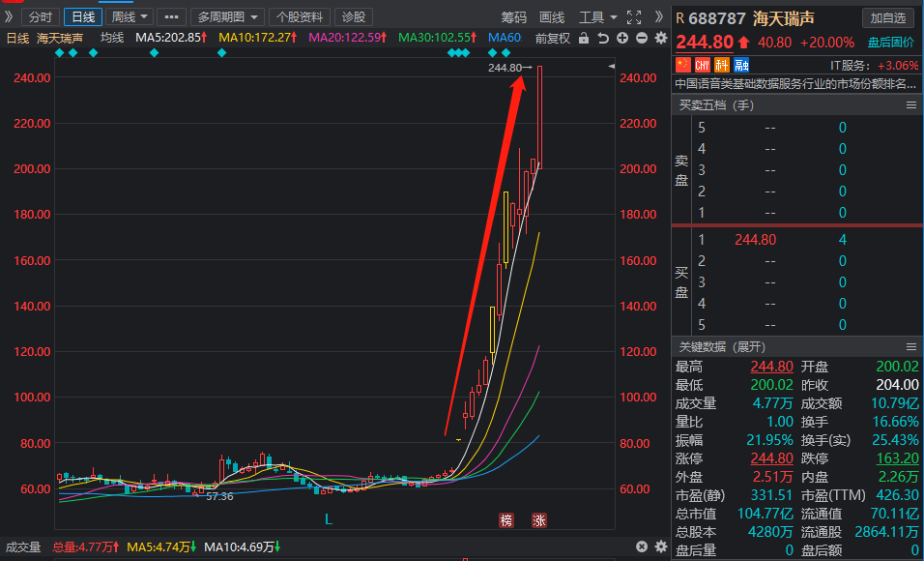Toggle the chart lock icon

pos(584,39)
